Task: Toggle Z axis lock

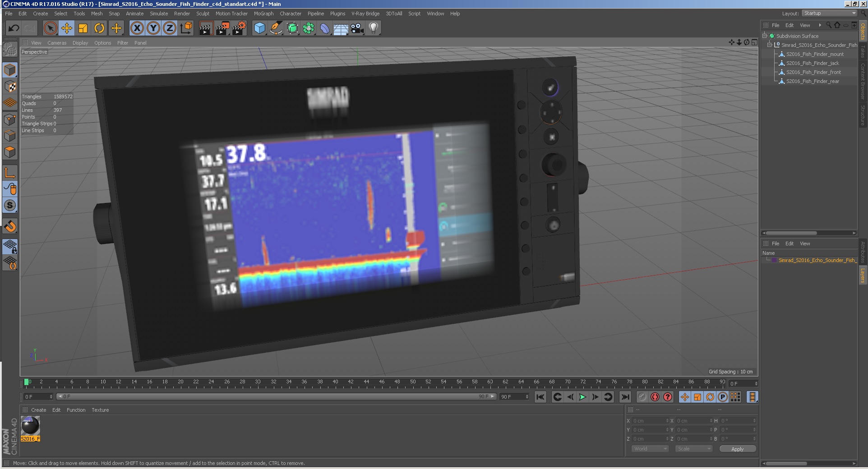Action: pyautogui.click(x=170, y=28)
